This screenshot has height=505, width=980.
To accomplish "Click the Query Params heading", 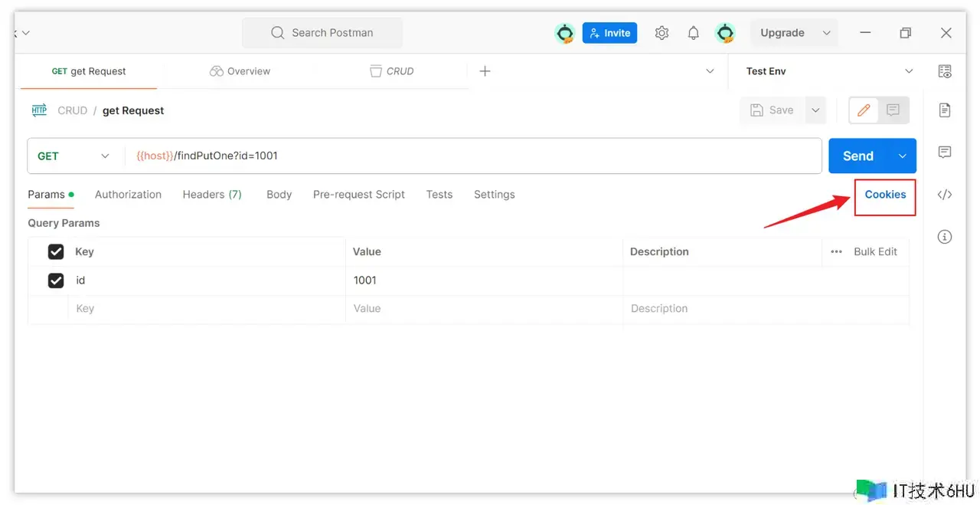I will coord(64,223).
